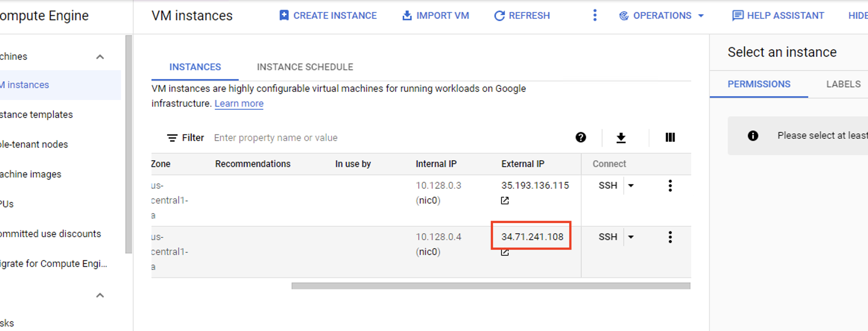Click the horizontal table scrollbar
868x331 pixels.
491,286
